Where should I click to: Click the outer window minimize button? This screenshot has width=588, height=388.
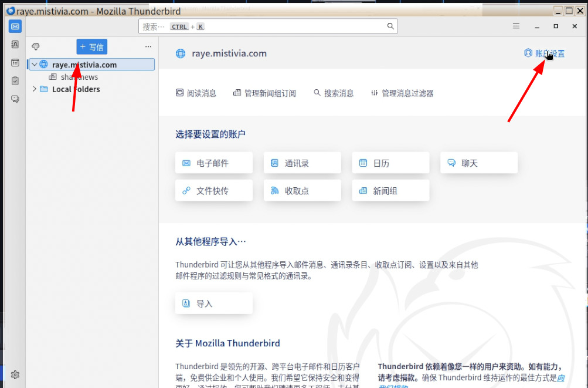coord(558,11)
